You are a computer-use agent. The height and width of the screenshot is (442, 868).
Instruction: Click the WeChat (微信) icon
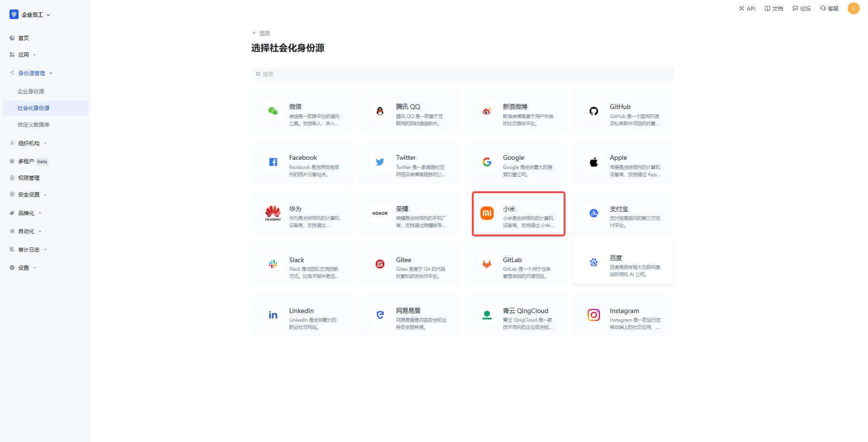tap(273, 111)
